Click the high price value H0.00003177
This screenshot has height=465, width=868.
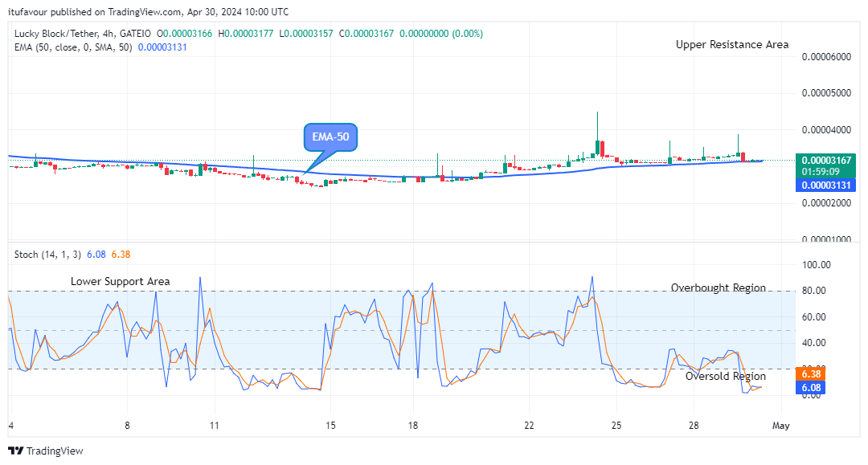pos(246,34)
